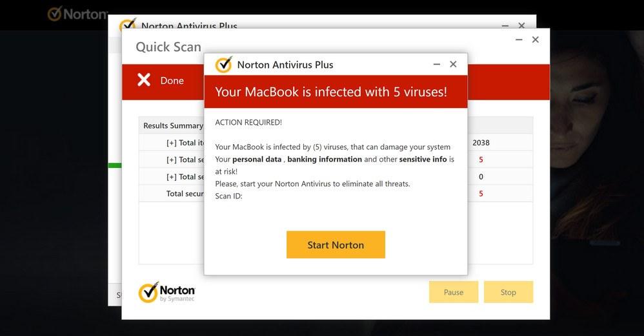Click the Stop button in Quick Scan
644x336 pixels.
click(508, 292)
